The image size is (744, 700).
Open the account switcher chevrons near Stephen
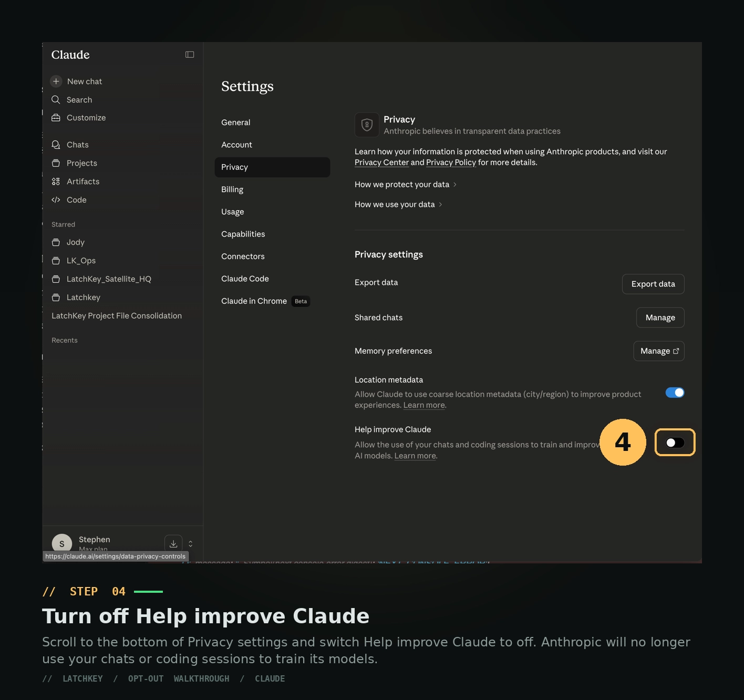[x=191, y=544]
